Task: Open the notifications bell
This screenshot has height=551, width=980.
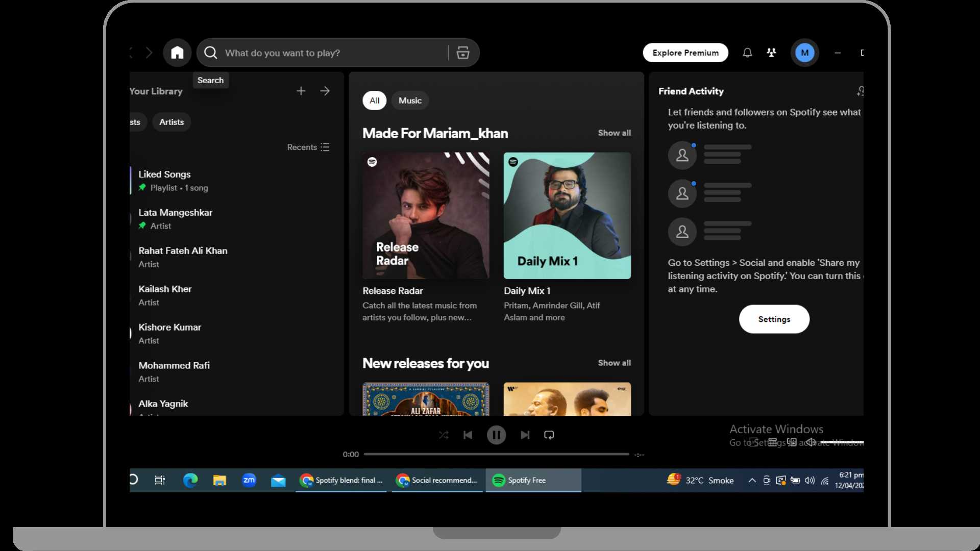Action: click(747, 53)
